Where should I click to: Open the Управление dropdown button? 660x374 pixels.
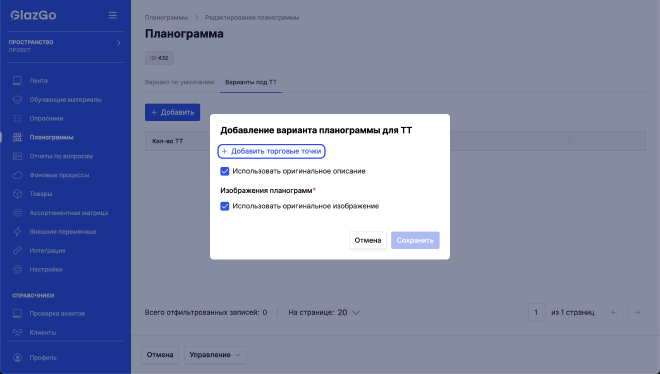(215, 355)
